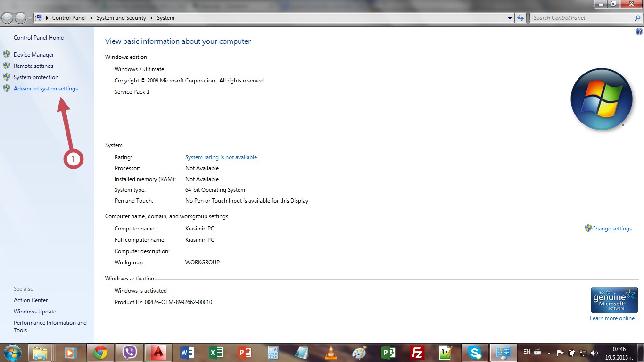Click '64-bit Operating System' text
This screenshot has width=644, height=362.
tap(215, 190)
